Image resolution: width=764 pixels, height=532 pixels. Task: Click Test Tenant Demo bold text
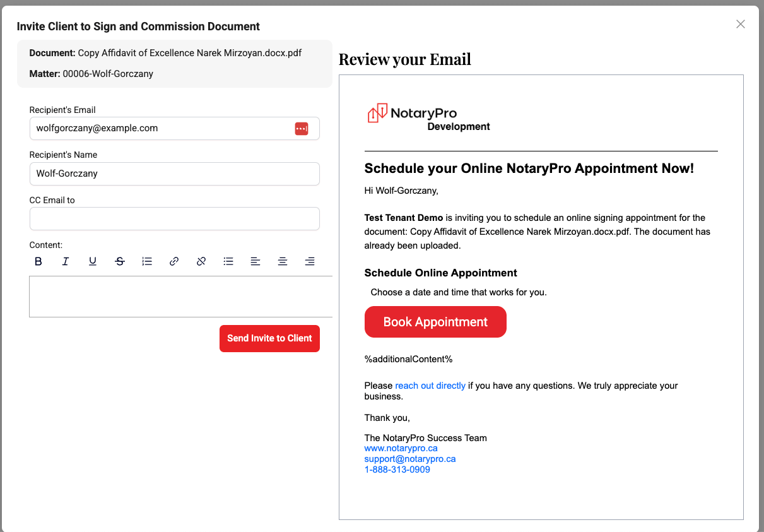404,218
